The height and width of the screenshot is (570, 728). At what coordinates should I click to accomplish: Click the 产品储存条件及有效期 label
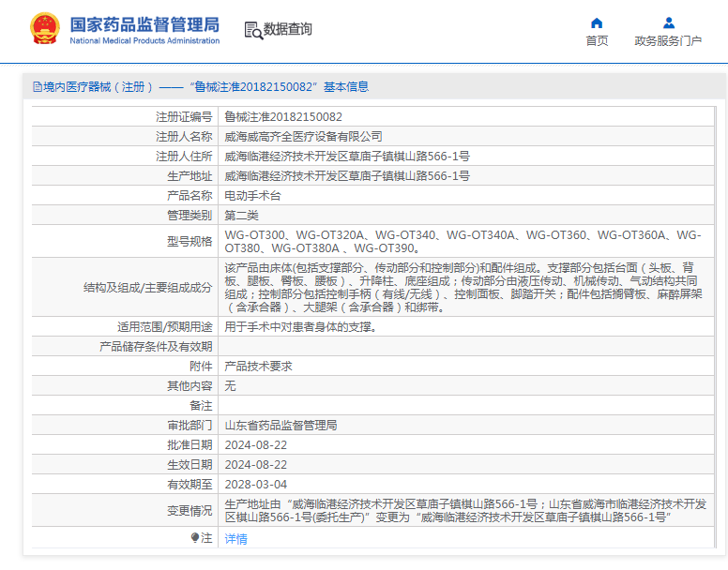click(156, 347)
